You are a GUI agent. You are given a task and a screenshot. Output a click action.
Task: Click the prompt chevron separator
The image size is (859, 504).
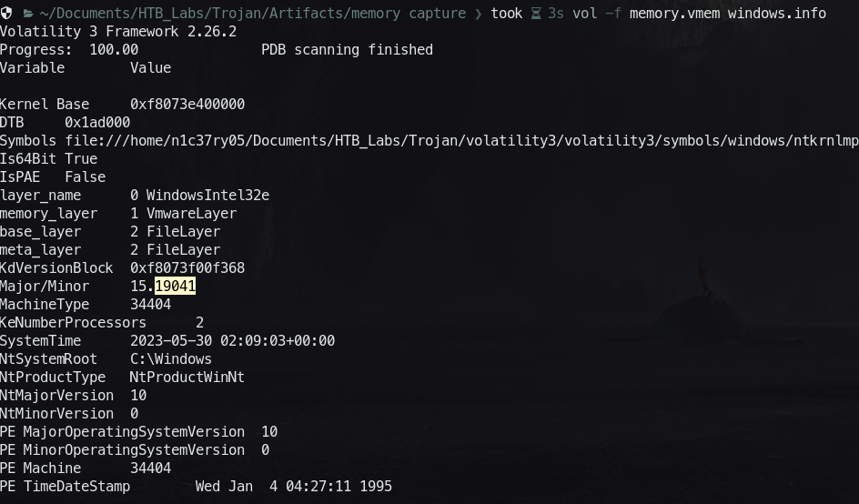pyautogui.click(x=479, y=14)
